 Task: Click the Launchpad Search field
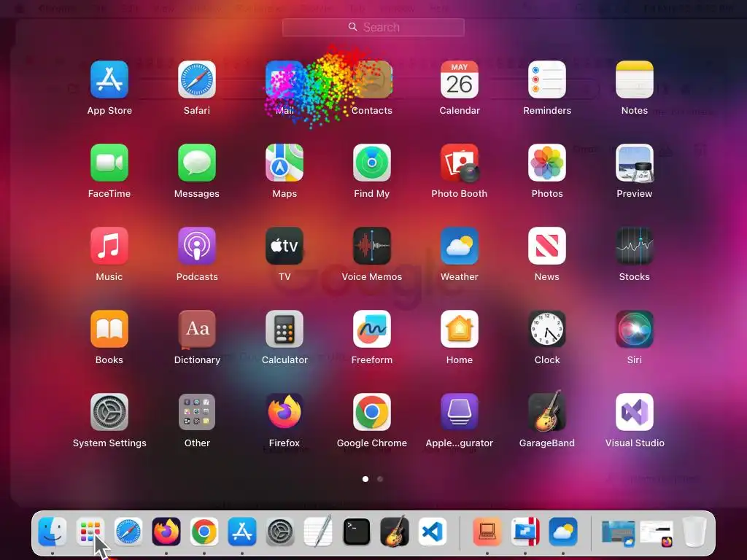coord(373,27)
